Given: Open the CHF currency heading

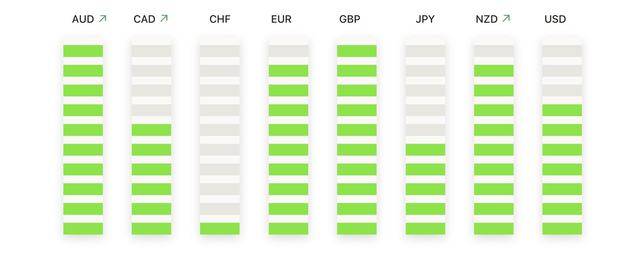Looking at the screenshot, I should coord(220,19).
